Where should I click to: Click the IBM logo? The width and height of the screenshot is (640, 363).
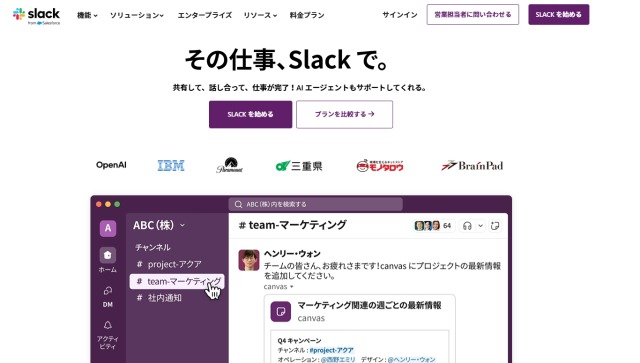[x=171, y=165]
